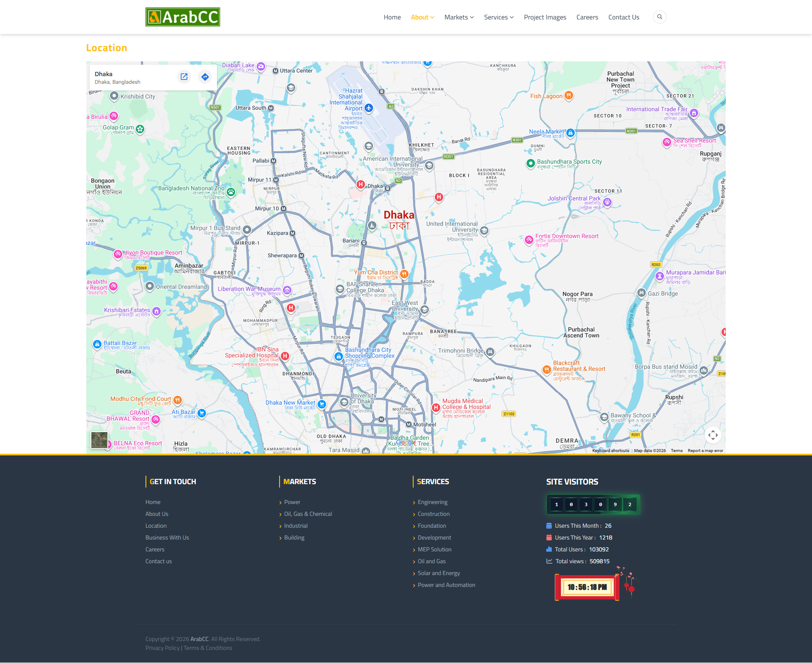Open the Industrial market link

point(296,526)
